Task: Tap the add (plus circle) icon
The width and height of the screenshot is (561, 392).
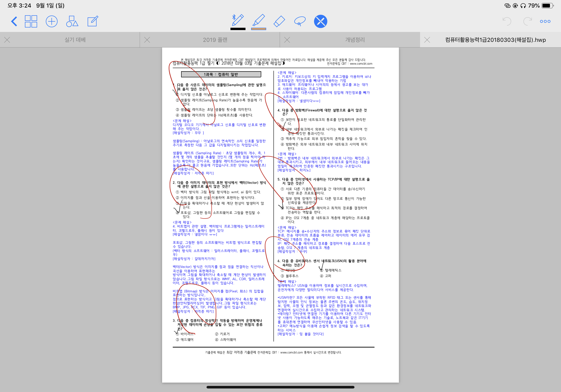Action: (x=51, y=21)
